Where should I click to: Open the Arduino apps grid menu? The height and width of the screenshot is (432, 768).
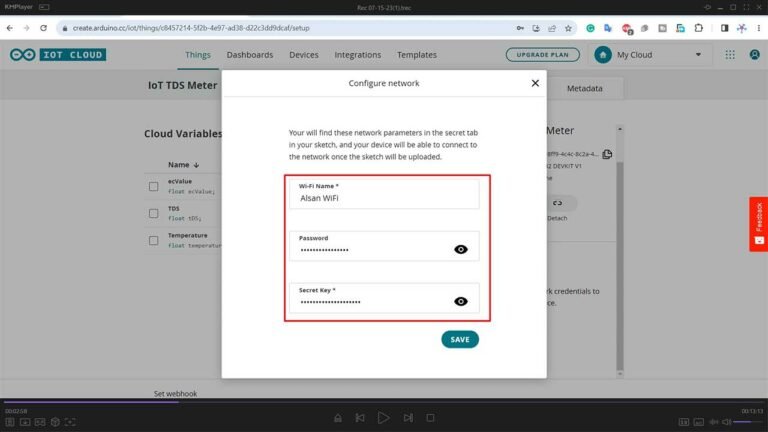click(730, 55)
